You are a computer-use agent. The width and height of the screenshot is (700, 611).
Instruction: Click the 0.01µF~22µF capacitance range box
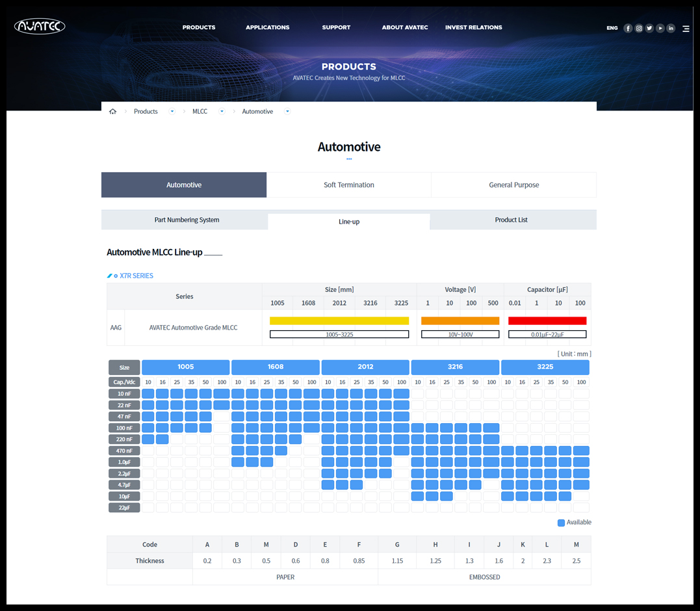tap(547, 334)
